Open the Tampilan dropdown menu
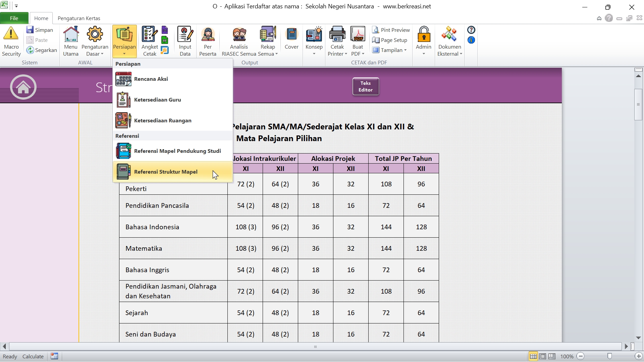 coord(391,50)
